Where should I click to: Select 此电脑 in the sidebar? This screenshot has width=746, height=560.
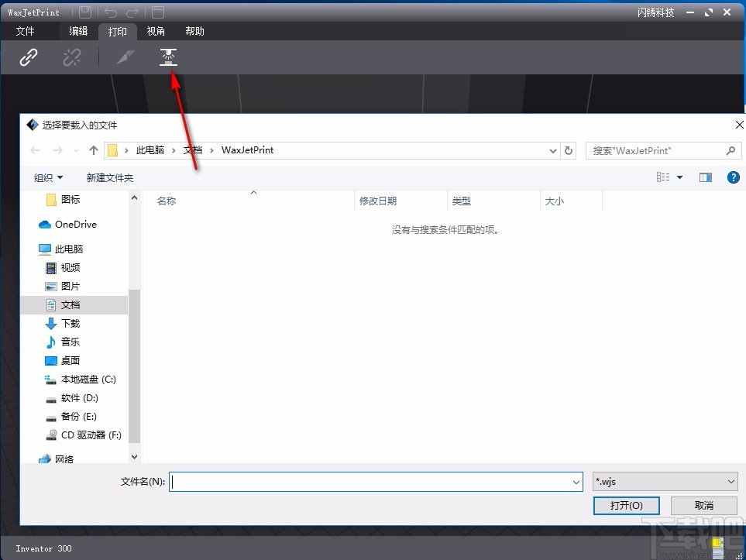tap(68, 249)
